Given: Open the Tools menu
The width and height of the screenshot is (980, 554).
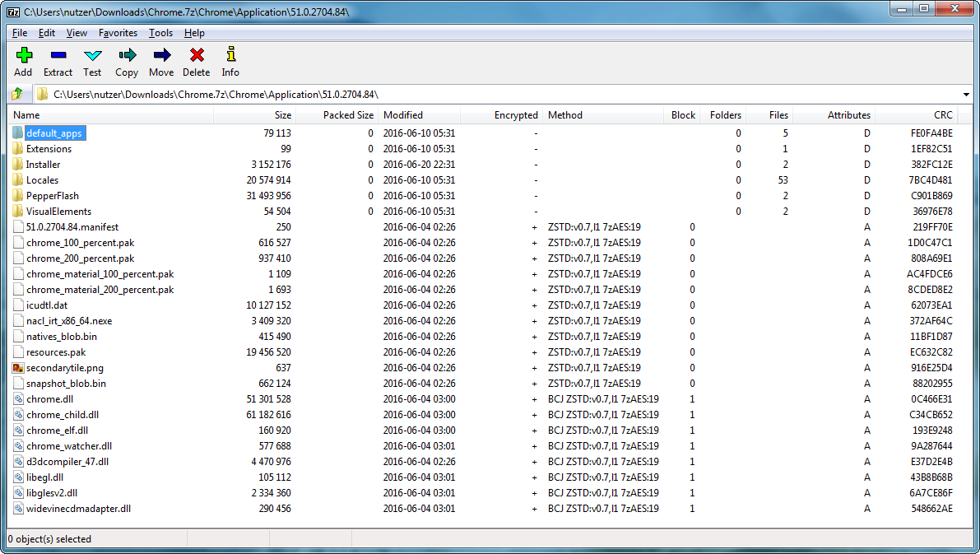Looking at the screenshot, I should tap(160, 32).
